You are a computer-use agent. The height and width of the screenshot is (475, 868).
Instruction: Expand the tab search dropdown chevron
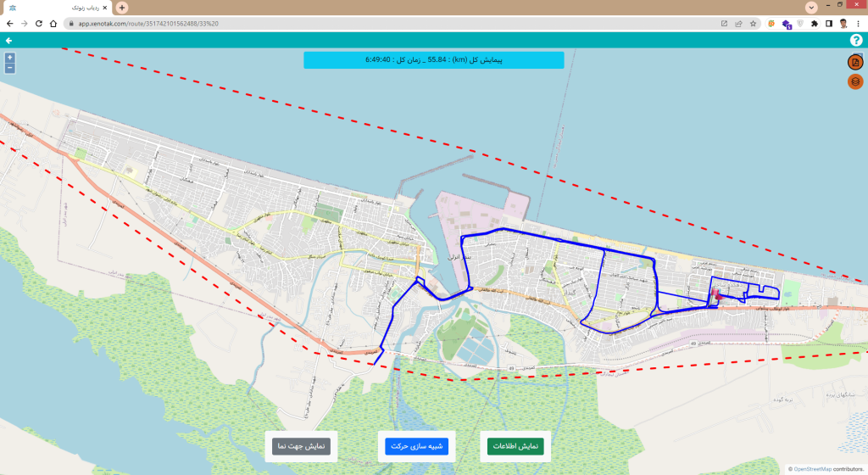(811, 7)
